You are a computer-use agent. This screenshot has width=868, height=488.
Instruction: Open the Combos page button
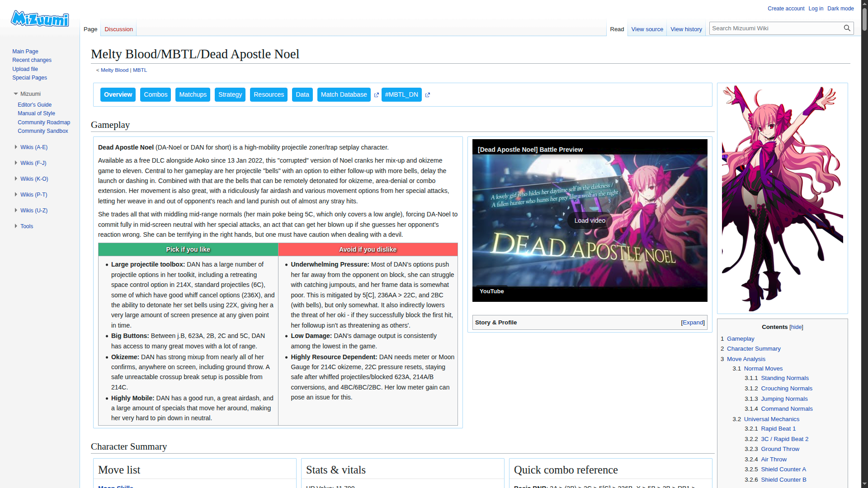[156, 95]
